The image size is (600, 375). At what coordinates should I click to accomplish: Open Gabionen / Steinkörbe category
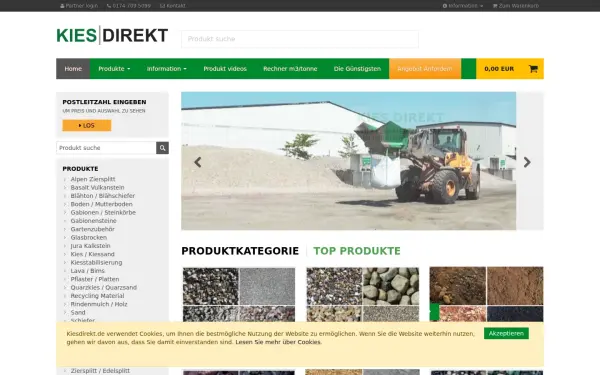click(x=103, y=212)
